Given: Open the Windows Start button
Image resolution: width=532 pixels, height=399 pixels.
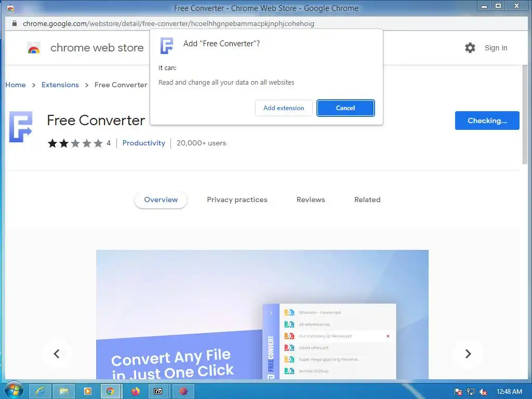Looking at the screenshot, I should pyautogui.click(x=14, y=390).
